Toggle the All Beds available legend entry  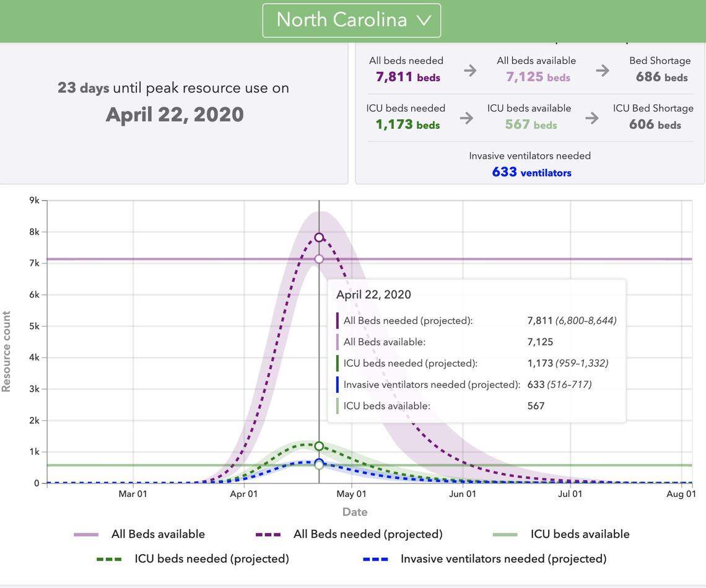point(157,532)
